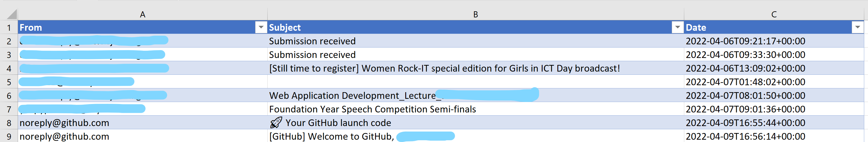
Task: Select column C header
Action: (x=774, y=14)
